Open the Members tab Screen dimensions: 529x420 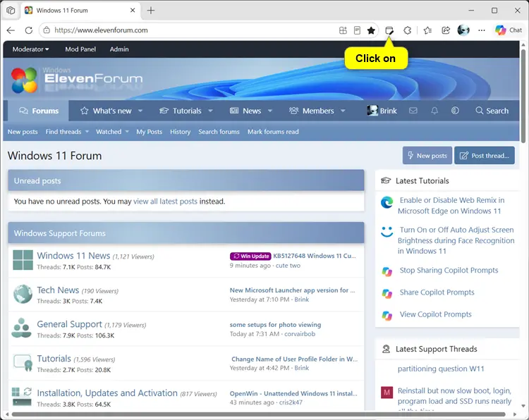(x=311, y=111)
